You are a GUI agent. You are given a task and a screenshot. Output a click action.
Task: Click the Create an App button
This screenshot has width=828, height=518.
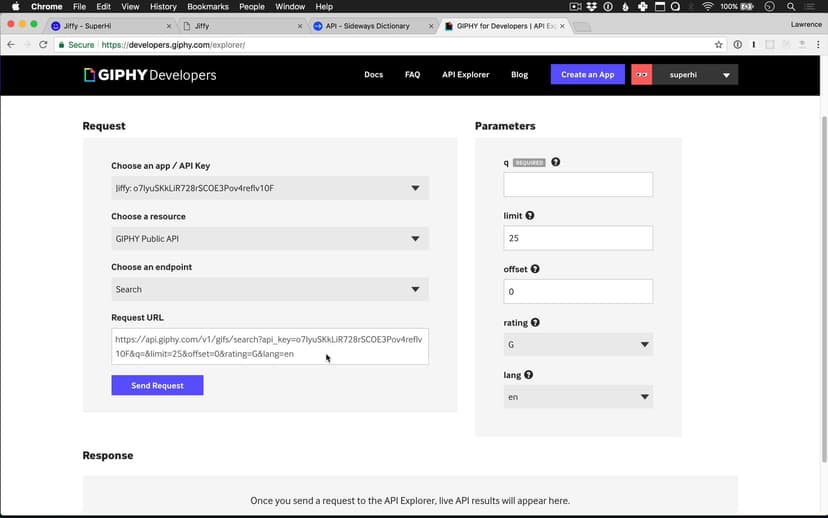pyautogui.click(x=588, y=74)
